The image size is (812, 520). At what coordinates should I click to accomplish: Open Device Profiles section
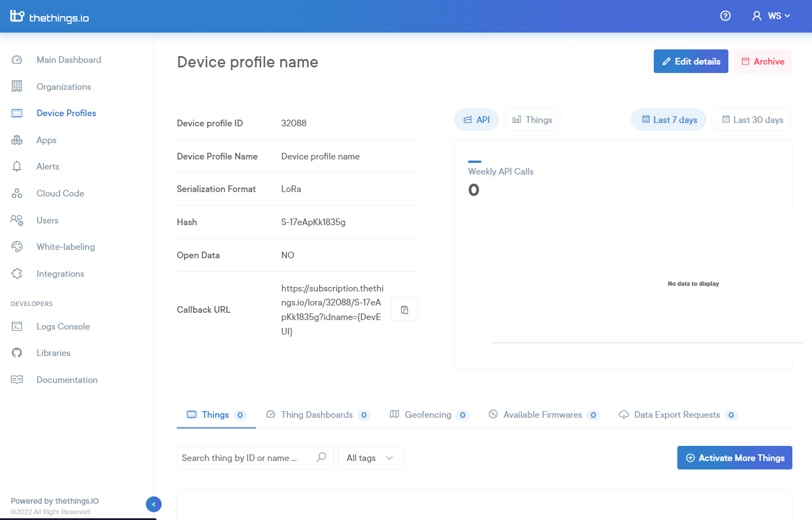coord(66,113)
